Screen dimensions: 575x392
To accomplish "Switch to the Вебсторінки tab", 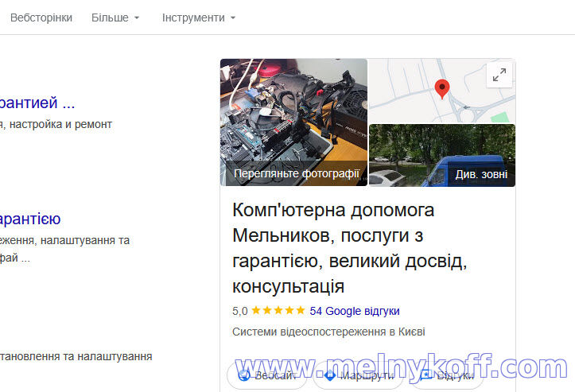I will point(41,17).
